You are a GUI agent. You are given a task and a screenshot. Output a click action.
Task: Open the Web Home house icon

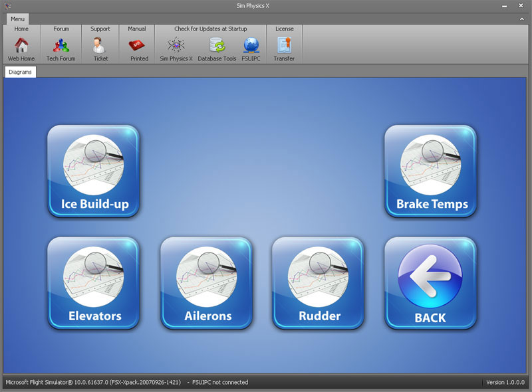coord(21,45)
